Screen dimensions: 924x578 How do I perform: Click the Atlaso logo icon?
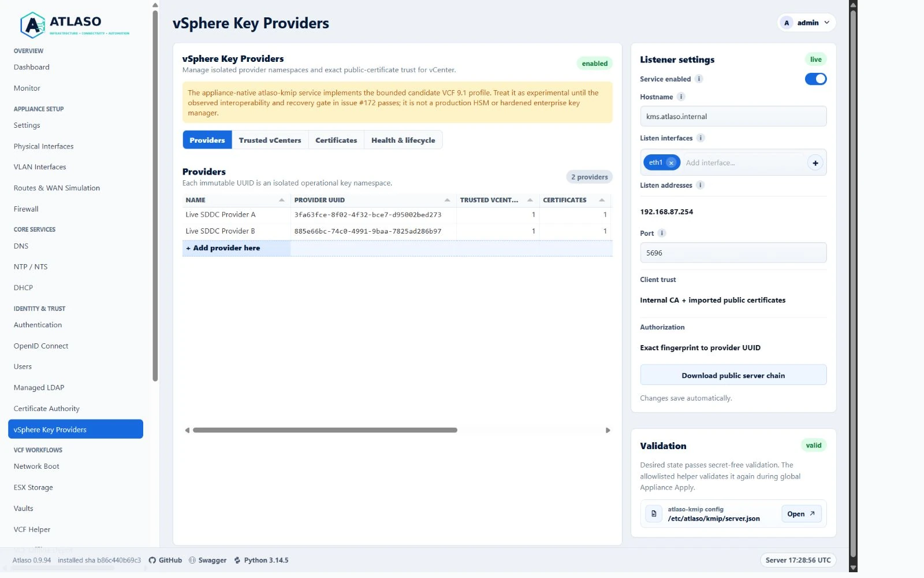click(32, 25)
